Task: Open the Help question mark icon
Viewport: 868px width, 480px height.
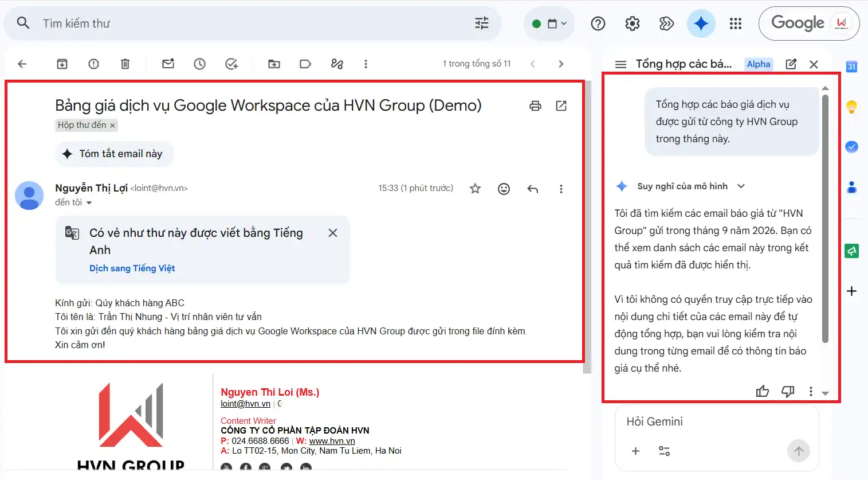Action: [x=598, y=24]
